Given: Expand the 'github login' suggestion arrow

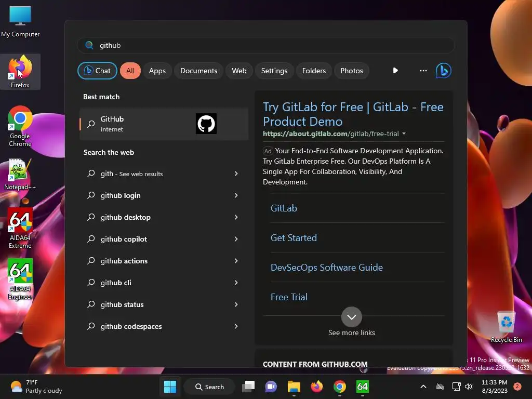Looking at the screenshot, I should [x=236, y=195].
